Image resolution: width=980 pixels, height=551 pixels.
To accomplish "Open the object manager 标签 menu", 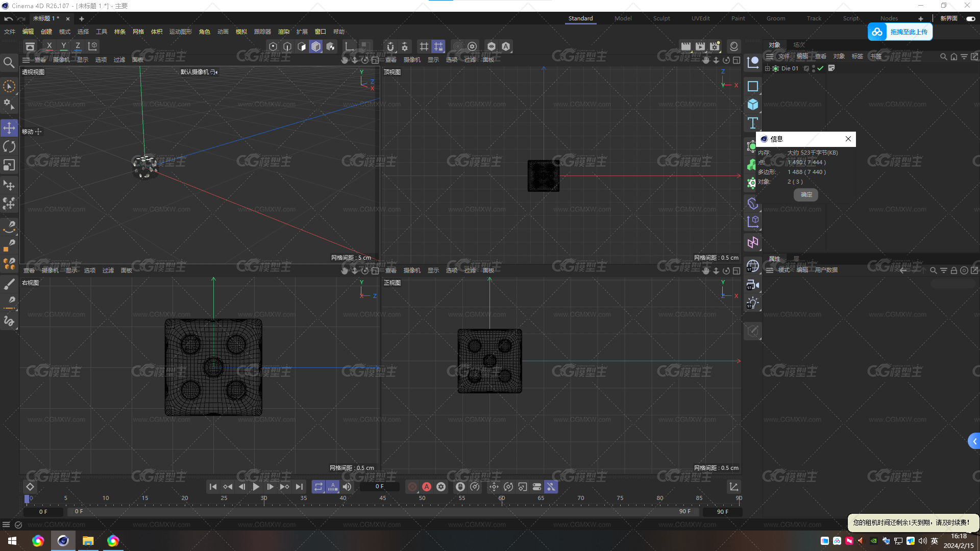I will coord(857,56).
